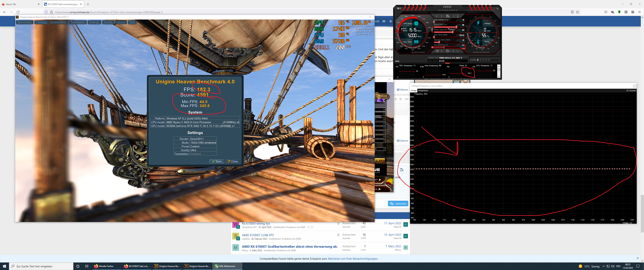Image resolution: width=644 pixels, height=270 pixels.
Task: Expand the first Heaven launcher dropdown
Action: pyautogui.click(x=384, y=109)
